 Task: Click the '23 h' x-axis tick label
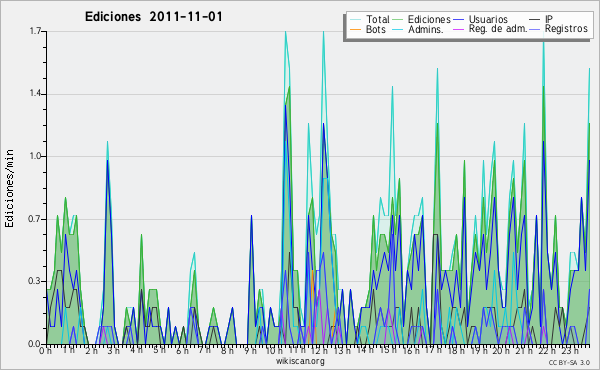[x=570, y=351]
